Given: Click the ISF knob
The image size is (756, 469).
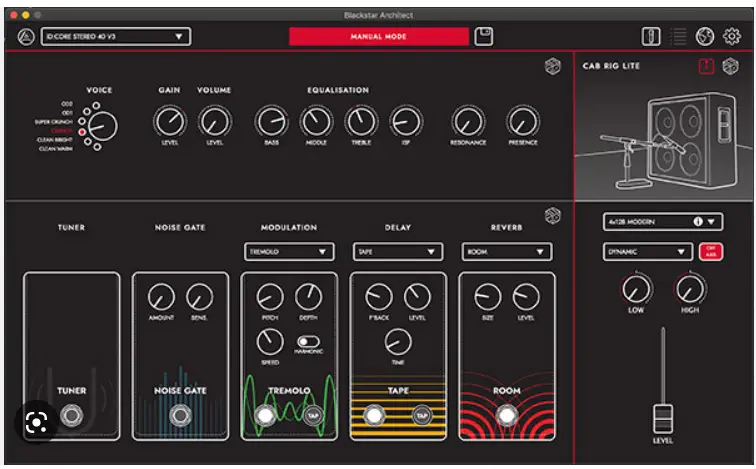Looking at the screenshot, I should [x=406, y=122].
